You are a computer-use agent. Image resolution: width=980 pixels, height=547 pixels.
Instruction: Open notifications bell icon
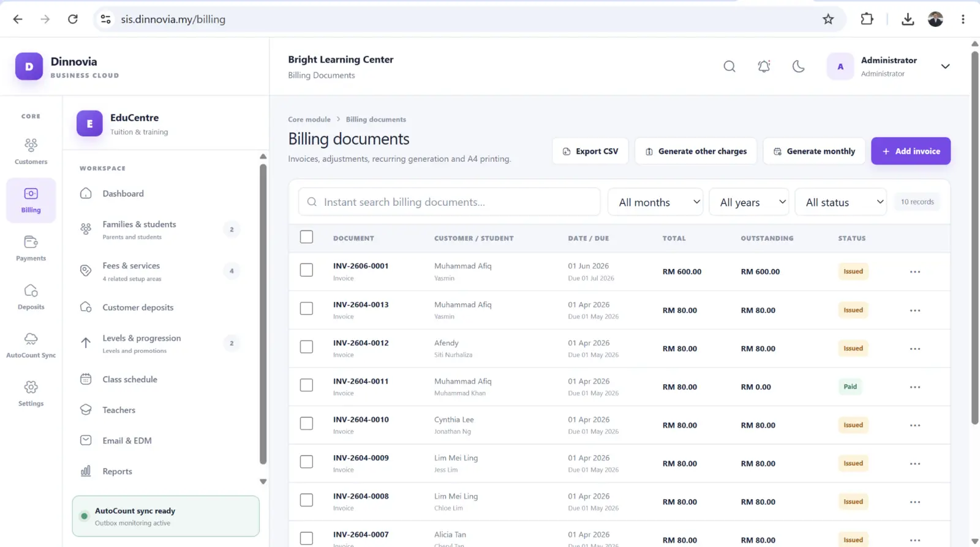click(764, 66)
